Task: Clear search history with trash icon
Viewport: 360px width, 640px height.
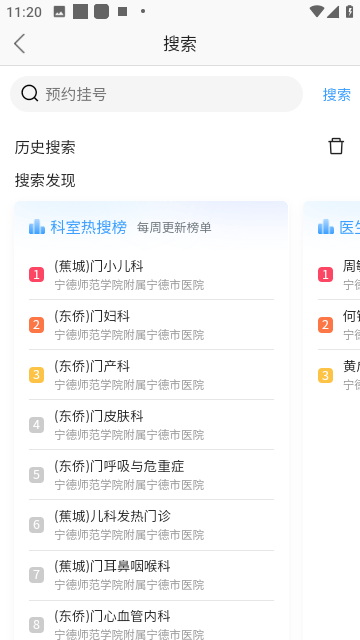Action: point(336,146)
